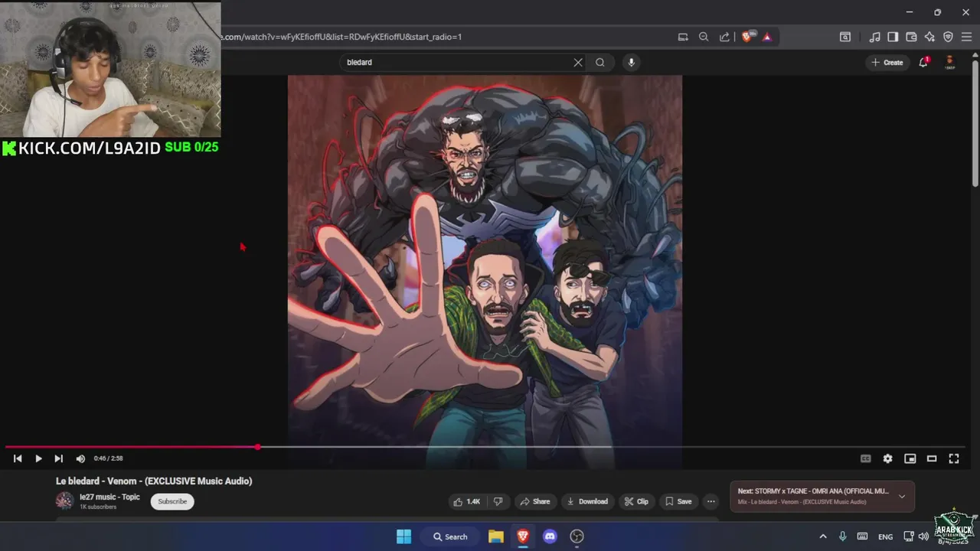Open taskbar Search box
Viewport: 980px width, 551px height.
pos(450,536)
